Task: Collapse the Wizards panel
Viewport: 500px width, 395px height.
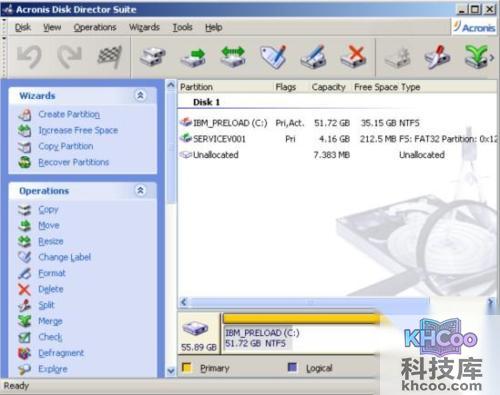Action: 140,96
